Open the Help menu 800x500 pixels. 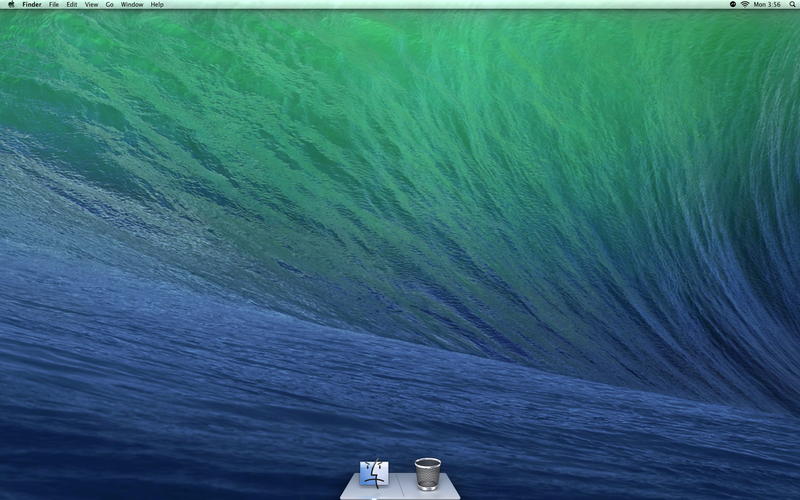[x=157, y=4]
